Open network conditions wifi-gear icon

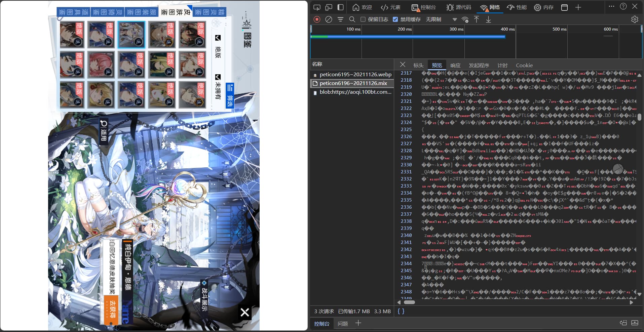click(465, 19)
